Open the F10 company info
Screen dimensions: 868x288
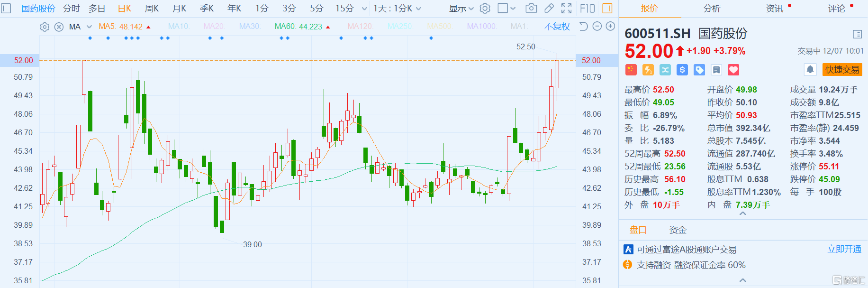pyautogui.click(x=587, y=9)
